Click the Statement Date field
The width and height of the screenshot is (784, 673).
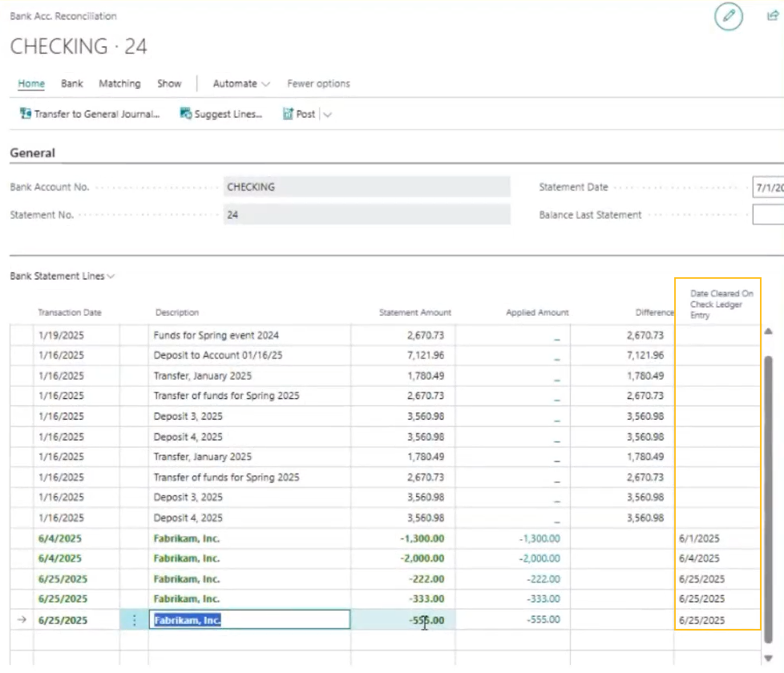tap(766, 187)
